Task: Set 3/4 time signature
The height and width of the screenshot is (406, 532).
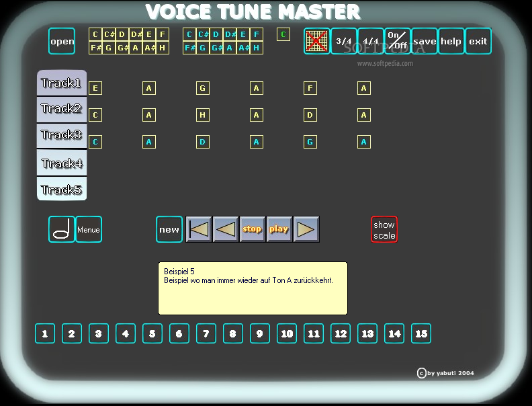Action: tap(344, 41)
